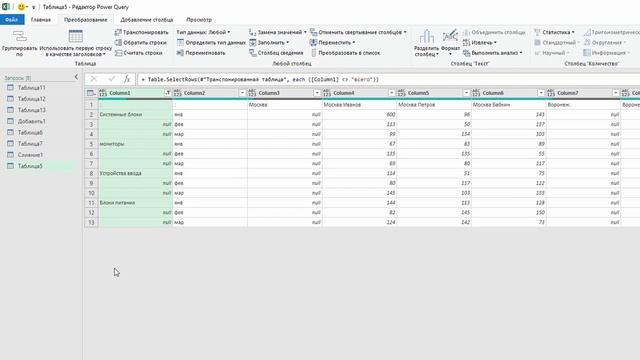Open Переместить (Move) dropdown

[333, 42]
